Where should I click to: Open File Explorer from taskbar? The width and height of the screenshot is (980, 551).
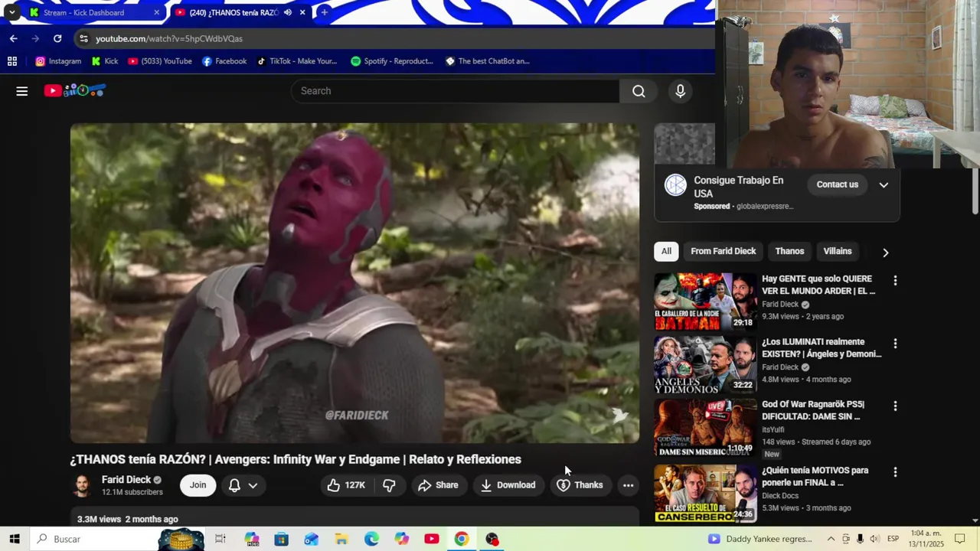[x=341, y=539]
